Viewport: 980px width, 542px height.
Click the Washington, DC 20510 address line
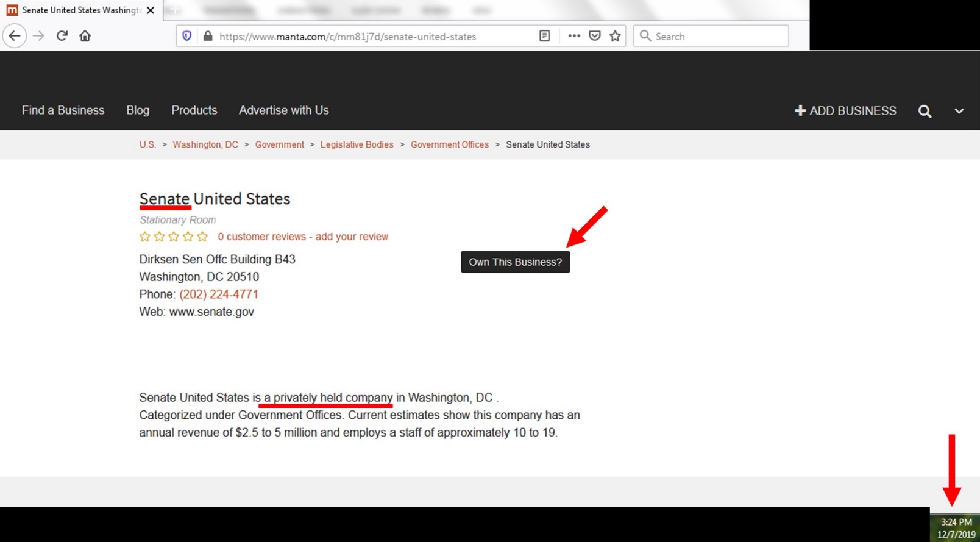pyautogui.click(x=199, y=277)
